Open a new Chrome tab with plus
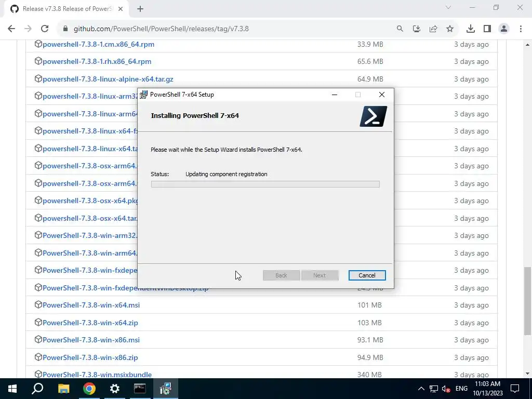This screenshot has height=399, width=532. point(140,9)
